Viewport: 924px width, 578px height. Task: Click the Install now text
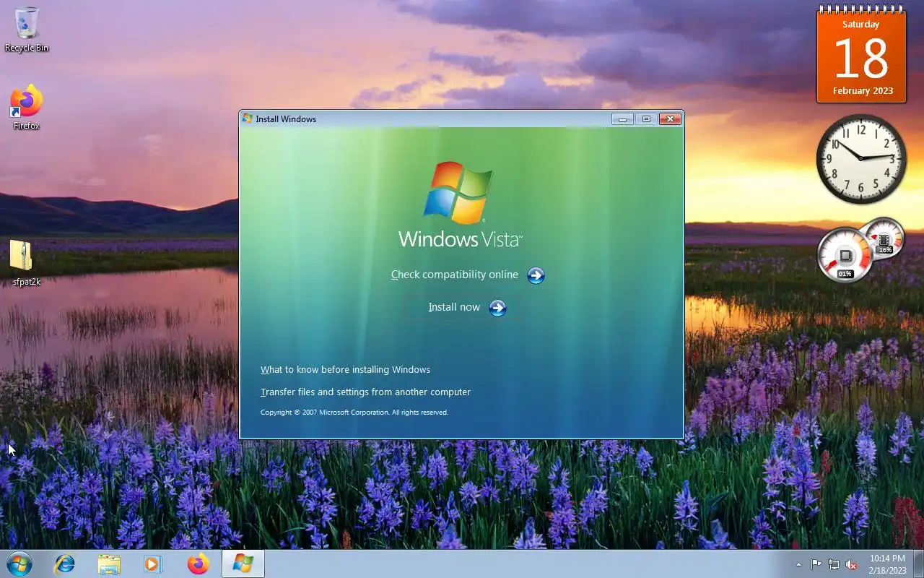coord(454,307)
